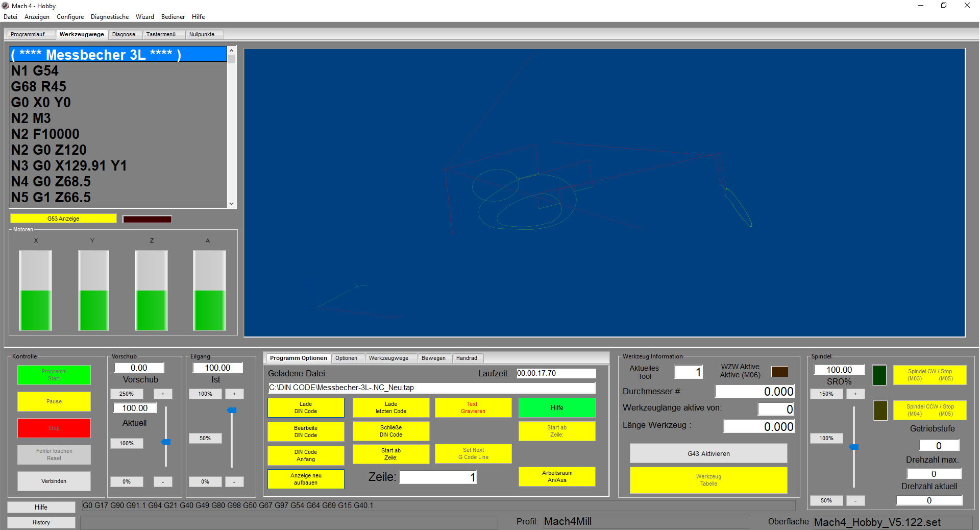Select the Handrad tab

467,358
